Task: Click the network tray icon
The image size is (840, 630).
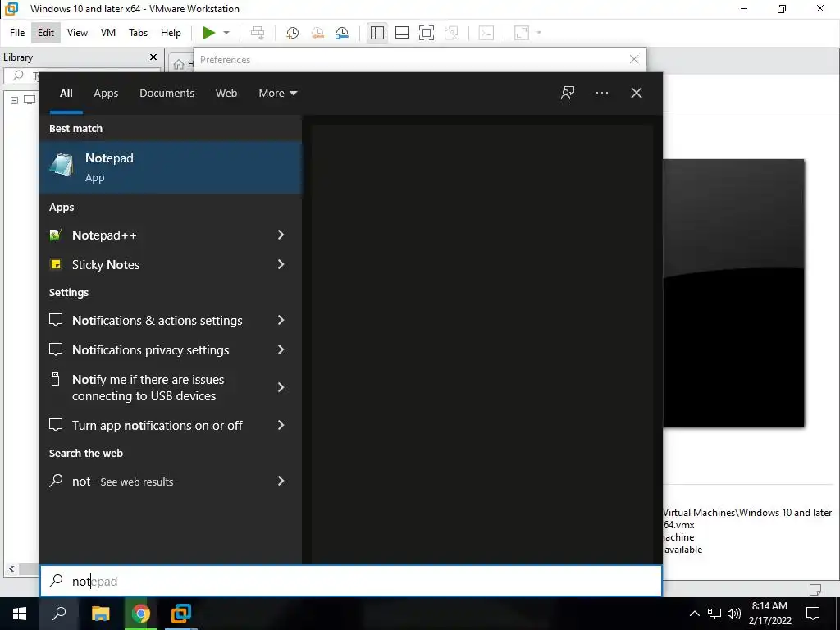Action: point(714,614)
